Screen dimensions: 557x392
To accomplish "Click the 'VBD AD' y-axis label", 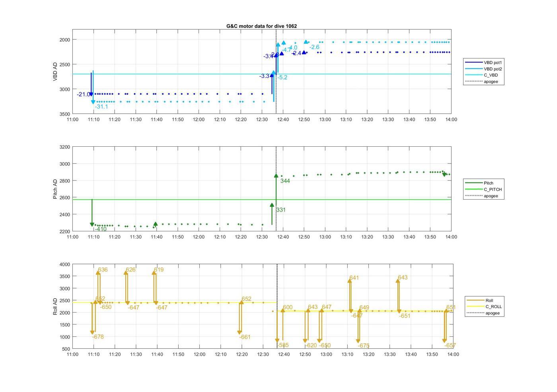I will (x=55, y=72).
